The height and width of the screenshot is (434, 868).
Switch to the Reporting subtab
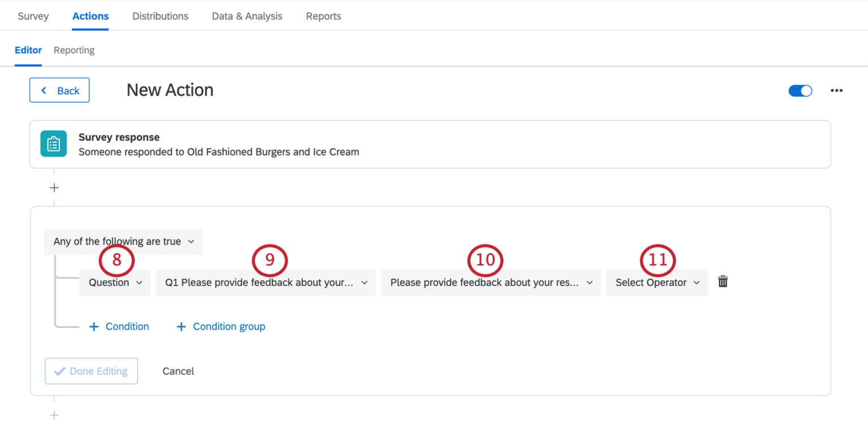(x=74, y=50)
